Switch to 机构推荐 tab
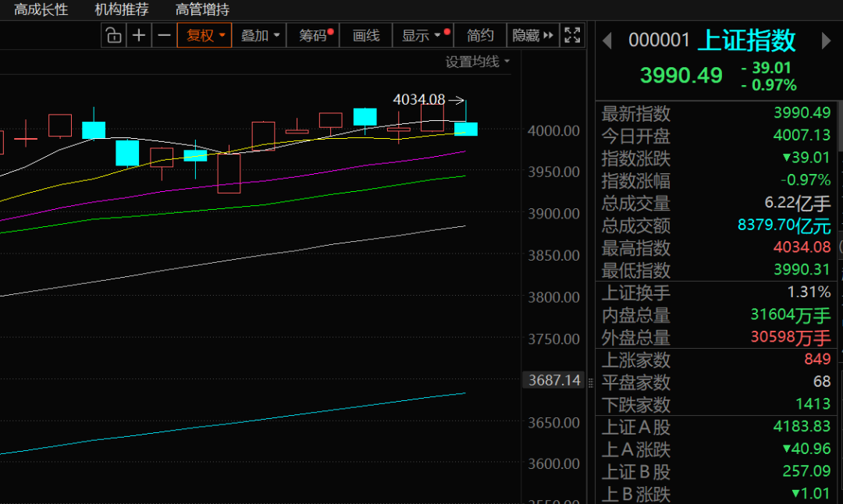 [122, 9]
